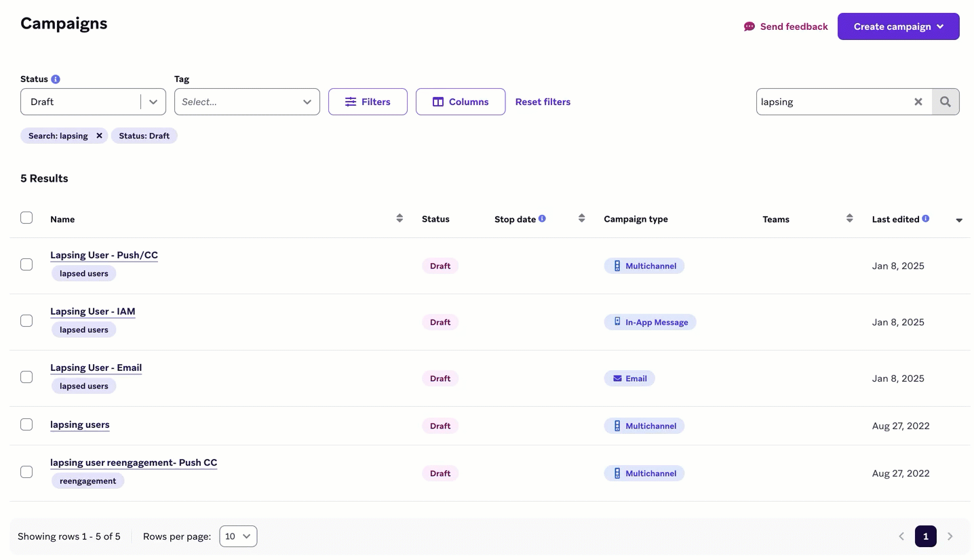Select the Lapsing User - Email checkbox
This screenshot has width=974, height=560.
26,377
